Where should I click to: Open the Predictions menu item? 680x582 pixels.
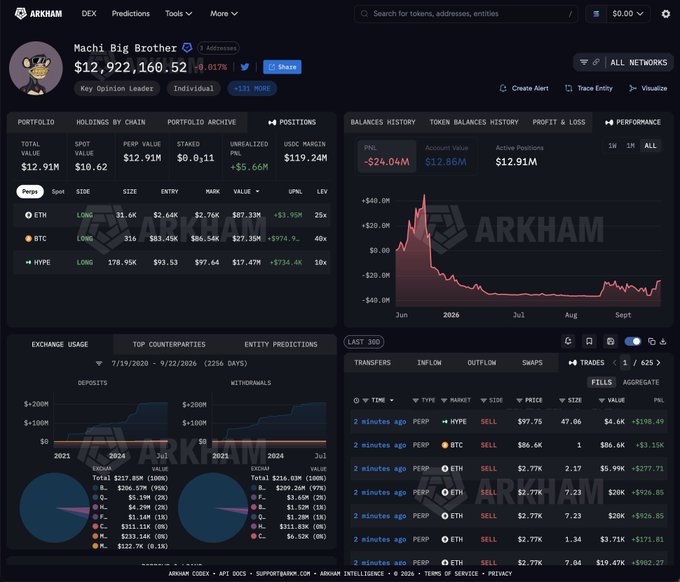pyautogui.click(x=131, y=13)
